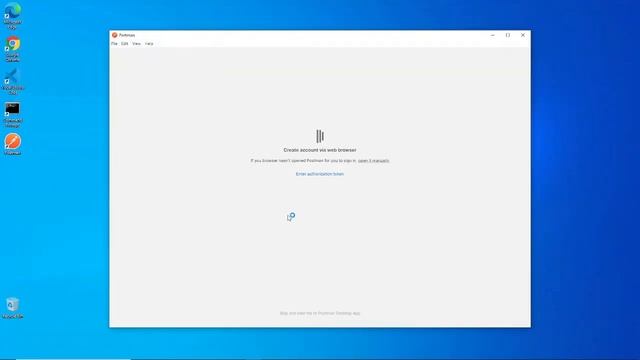Maximize the Postman window
The width and height of the screenshot is (640, 360).
click(508, 35)
